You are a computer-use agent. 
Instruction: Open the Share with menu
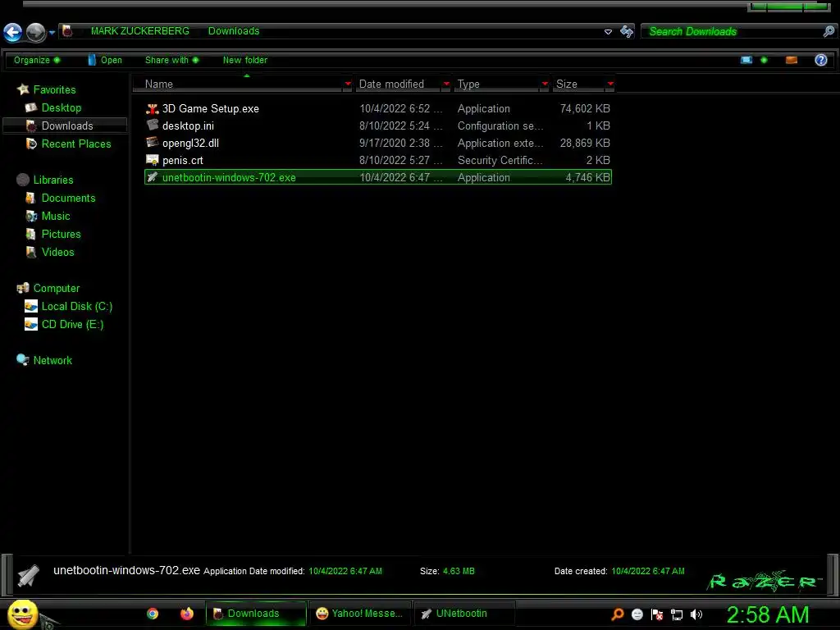pos(171,60)
